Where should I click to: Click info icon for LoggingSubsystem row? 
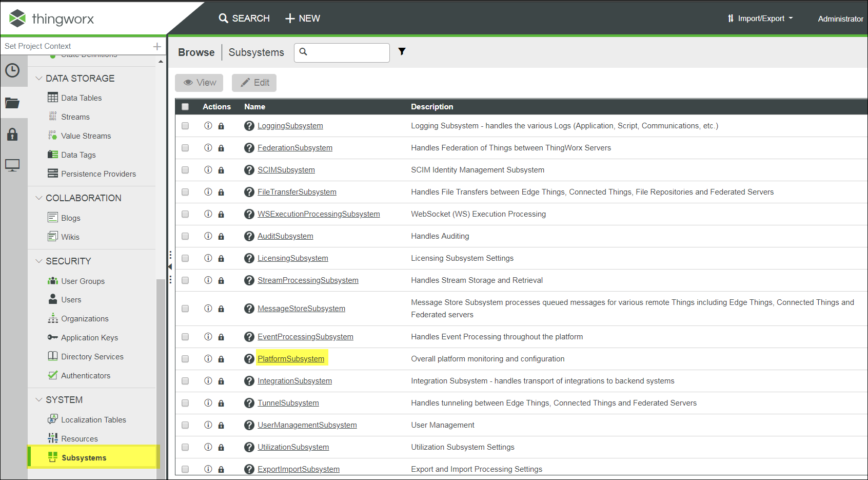tap(208, 126)
